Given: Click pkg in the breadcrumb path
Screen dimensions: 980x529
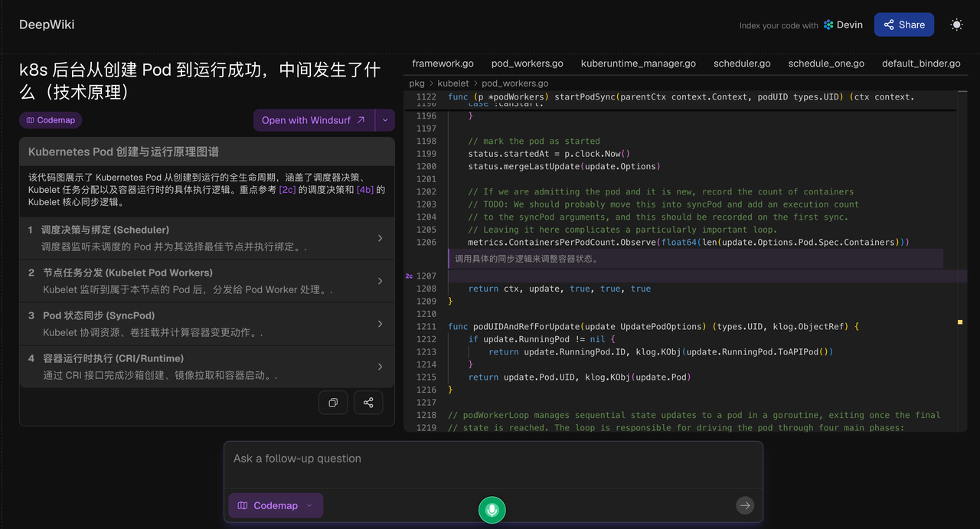Looking at the screenshot, I should click(416, 83).
